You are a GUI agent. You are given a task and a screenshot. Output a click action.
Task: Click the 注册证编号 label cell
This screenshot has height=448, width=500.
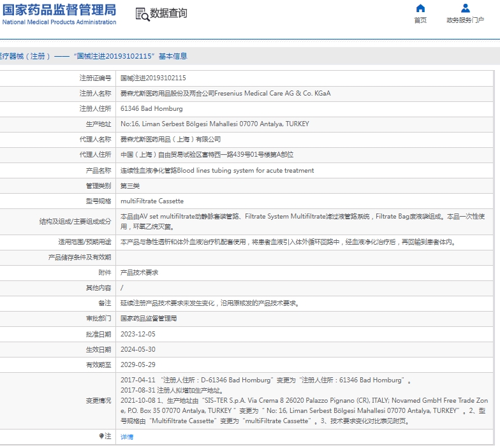pos(96,78)
